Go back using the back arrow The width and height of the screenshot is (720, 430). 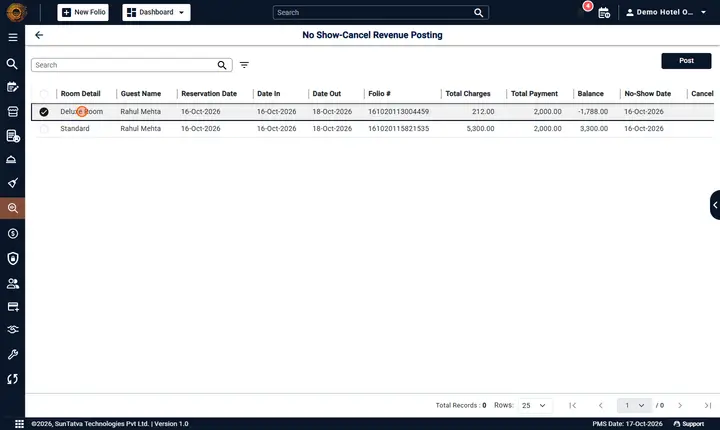point(39,35)
